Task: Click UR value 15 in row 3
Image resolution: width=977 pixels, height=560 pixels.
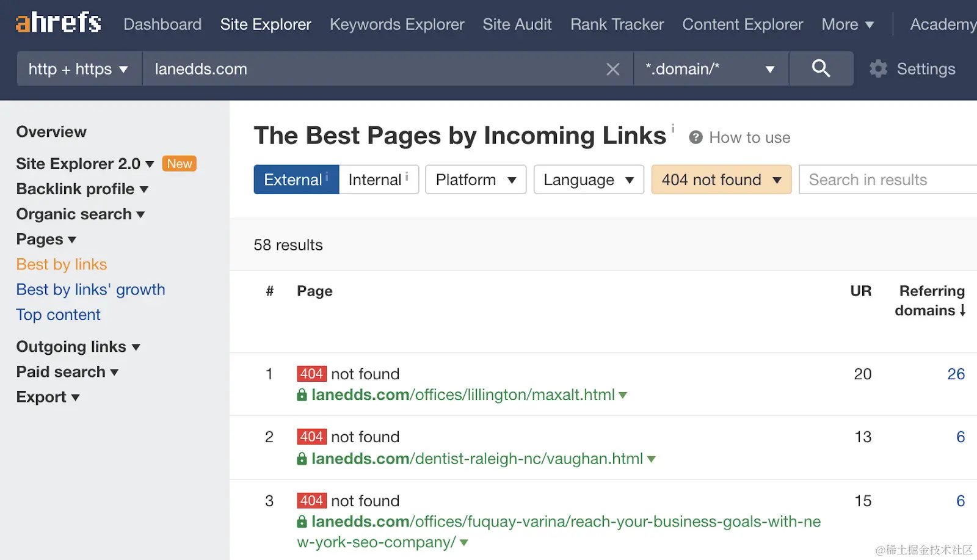Action: tap(862, 501)
